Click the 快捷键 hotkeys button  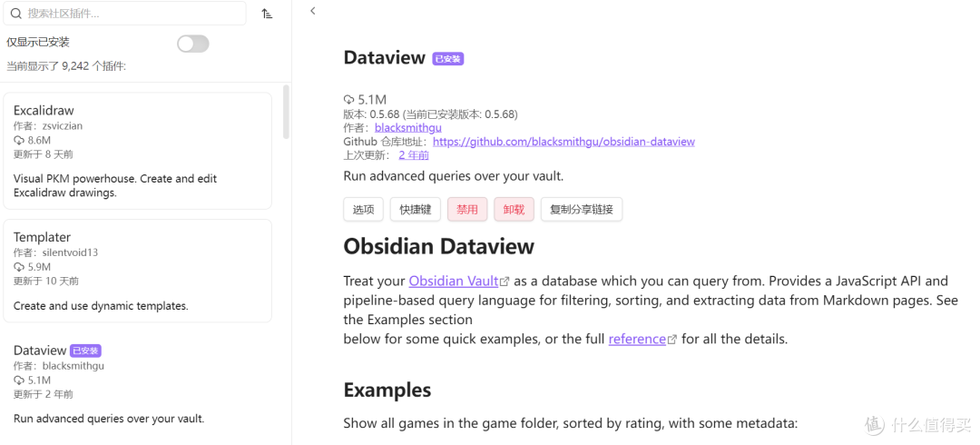416,210
